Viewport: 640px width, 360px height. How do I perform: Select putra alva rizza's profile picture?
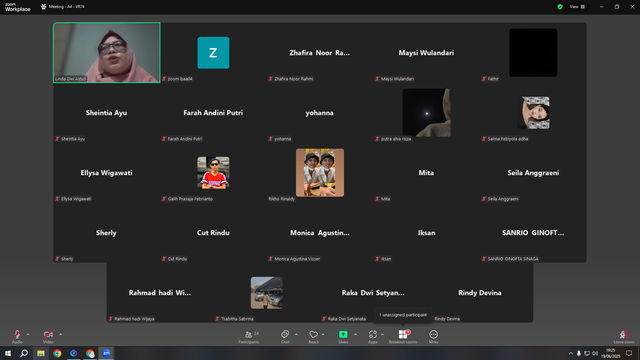[x=427, y=113]
